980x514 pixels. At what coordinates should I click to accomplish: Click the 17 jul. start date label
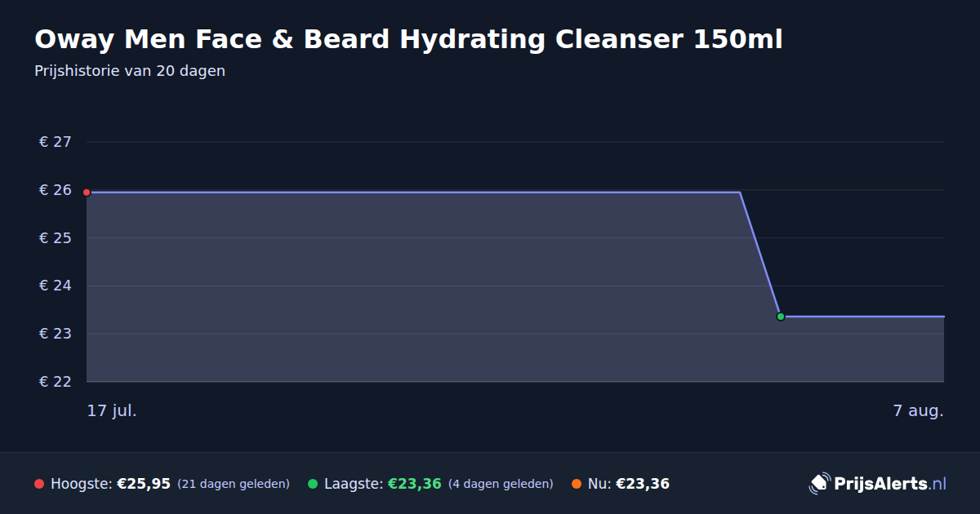[112, 410]
